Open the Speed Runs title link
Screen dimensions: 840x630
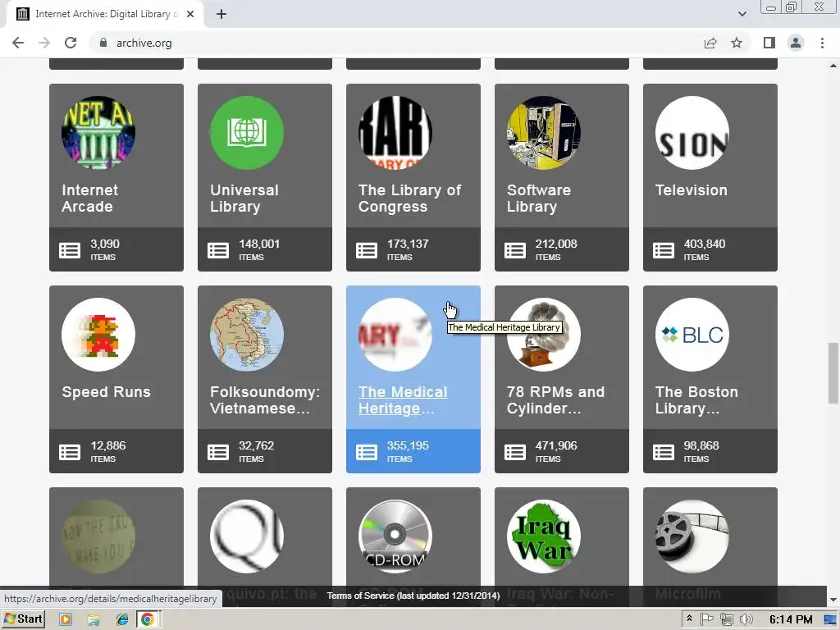(x=106, y=392)
